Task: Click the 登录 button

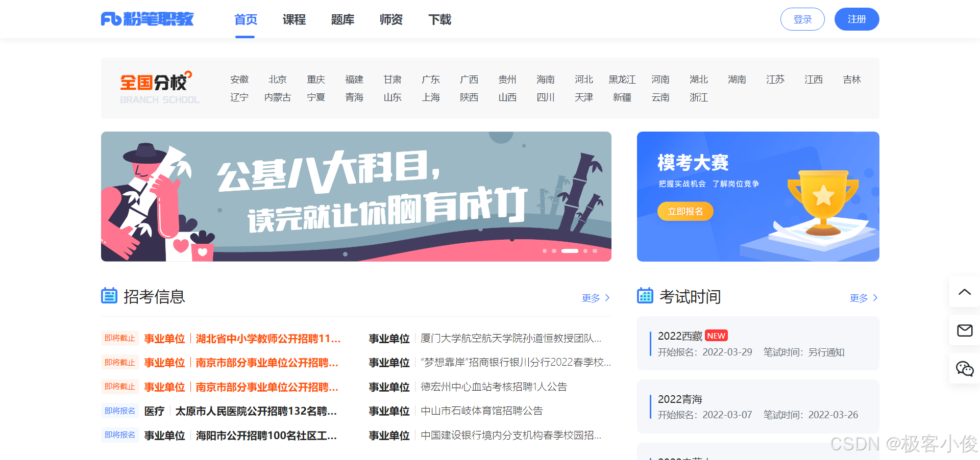Action: (802, 19)
